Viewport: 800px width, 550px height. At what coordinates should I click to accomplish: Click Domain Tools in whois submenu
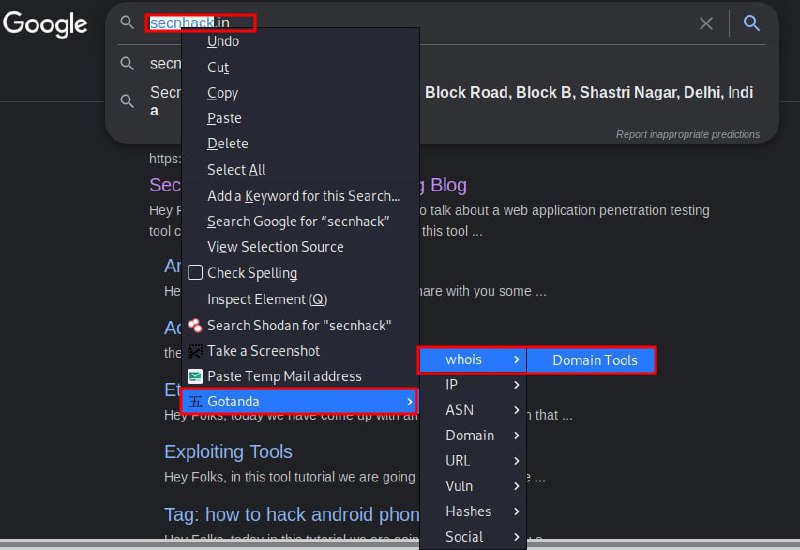click(x=591, y=360)
